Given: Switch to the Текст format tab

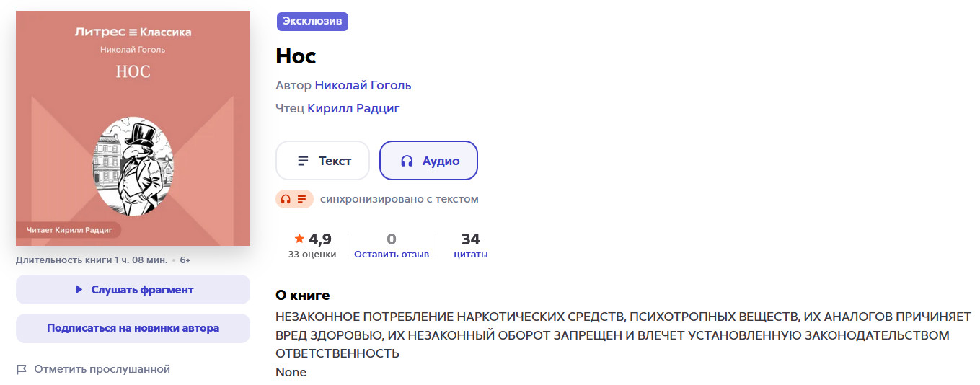Looking at the screenshot, I should point(322,161).
